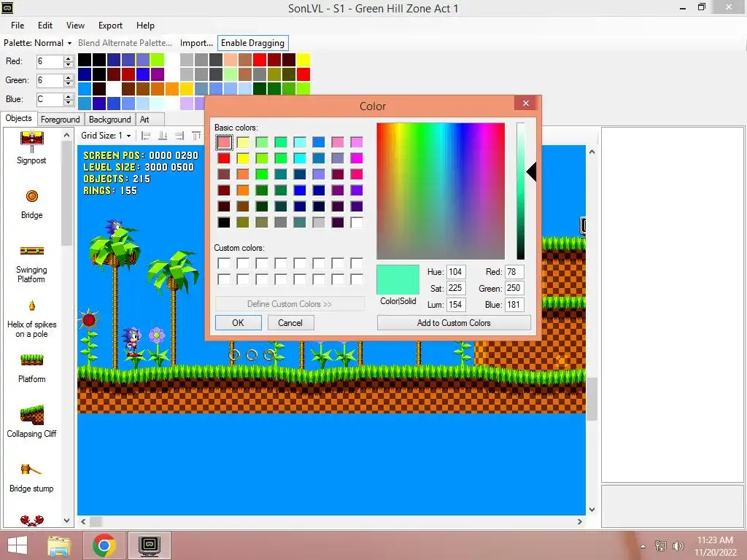The image size is (747, 560).
Task: Open the Edit menu
Action: click(x=45, y=26)
